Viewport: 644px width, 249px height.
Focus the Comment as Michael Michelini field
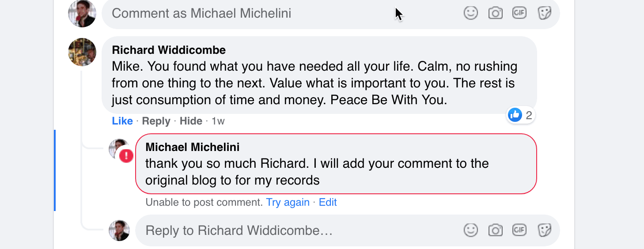330,13
